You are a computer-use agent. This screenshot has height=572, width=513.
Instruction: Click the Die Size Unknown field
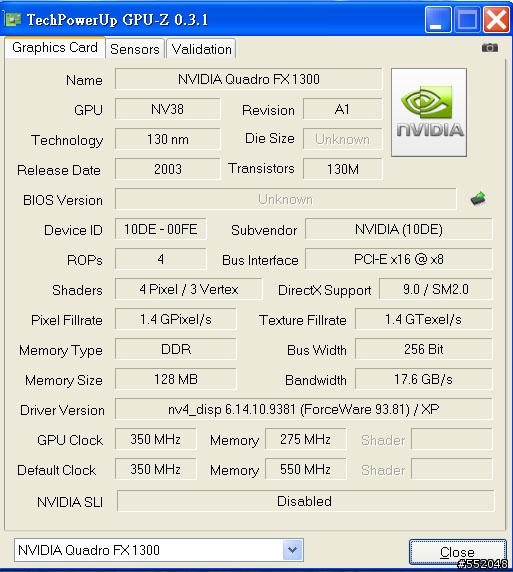coord(343,139)
